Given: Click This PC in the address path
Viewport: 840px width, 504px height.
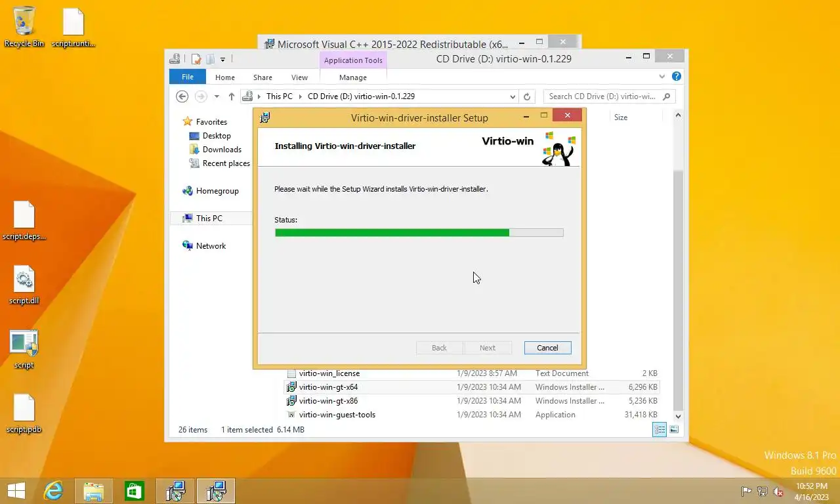Looking at the screenshot, I should [x=279, y=96].
